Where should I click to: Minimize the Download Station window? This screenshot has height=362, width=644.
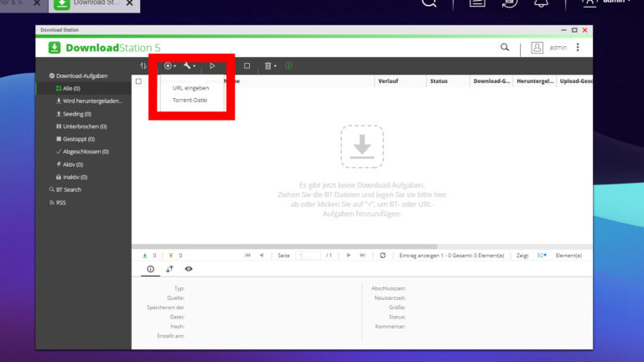click(x=563, y=30)
